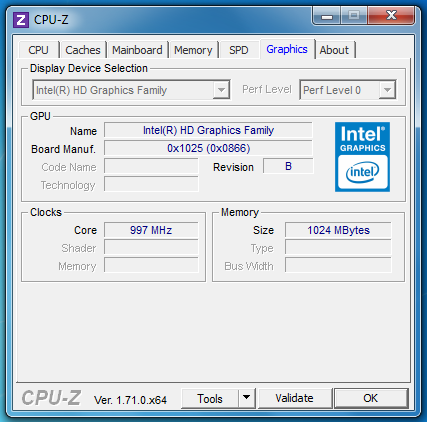
Task: Click the Board Manuf. value 0x1025 (0x0866)
Action: 208,148
